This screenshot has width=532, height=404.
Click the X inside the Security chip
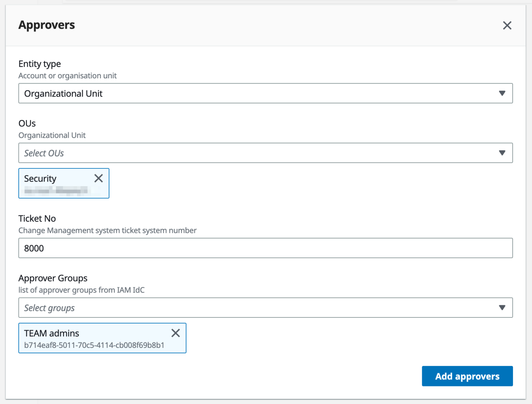98,178
